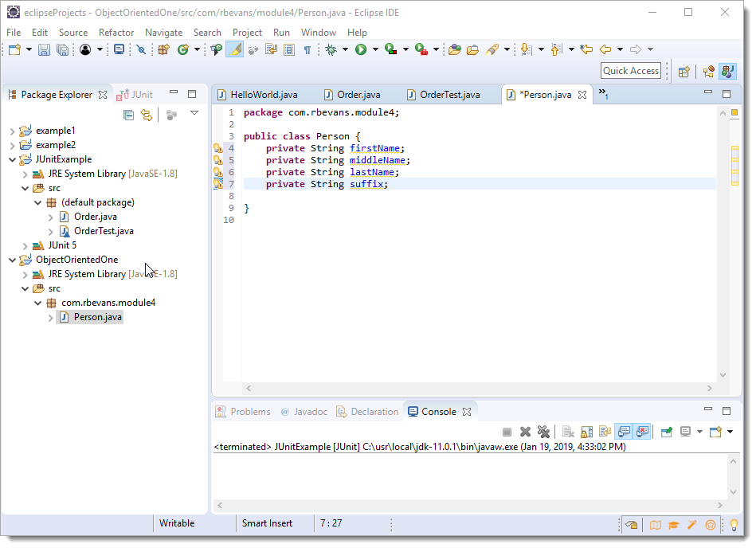This screenshot has height=548, width=756.
Task: Expand the Person.java tree node
Action: coord(50,318)
